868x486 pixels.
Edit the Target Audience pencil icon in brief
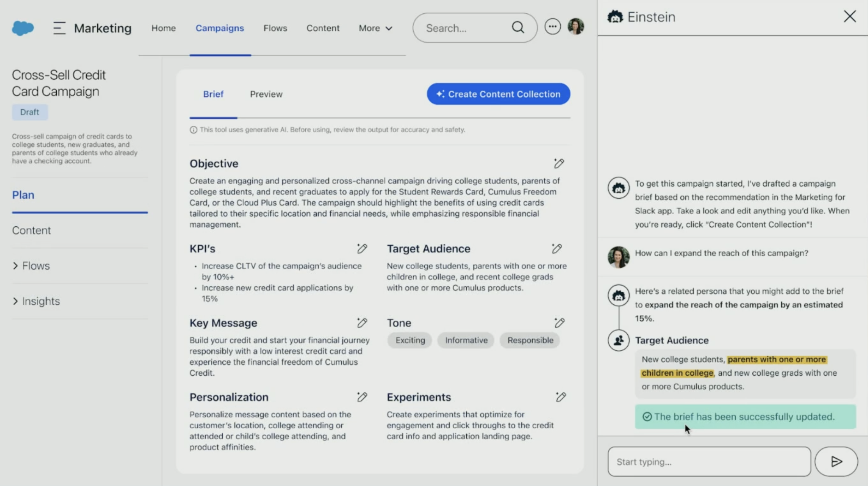(x=557, y=248)
